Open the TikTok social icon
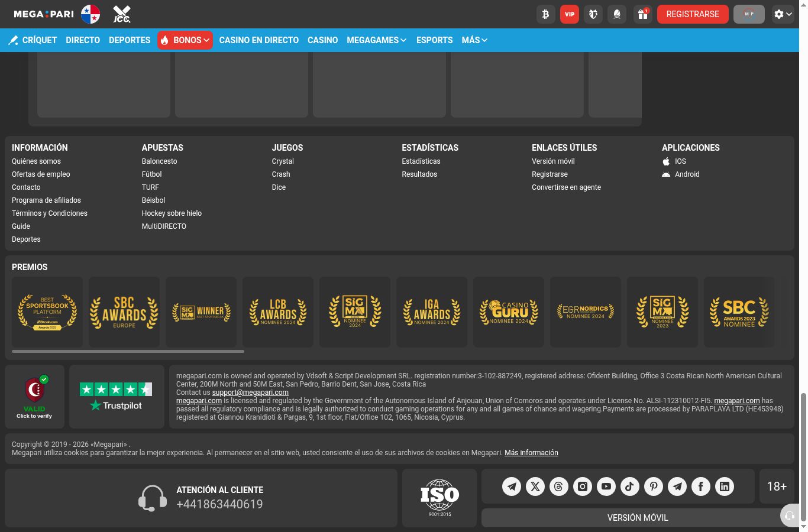Screen dimensions: 808x532 [x=630, y=486]
